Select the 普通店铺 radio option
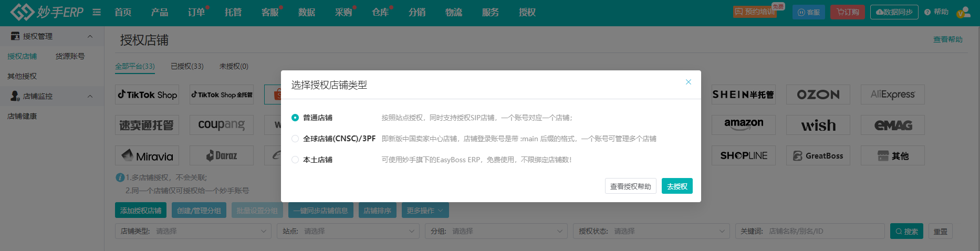This screenshot has width=980, height=251. click(295, 118)
